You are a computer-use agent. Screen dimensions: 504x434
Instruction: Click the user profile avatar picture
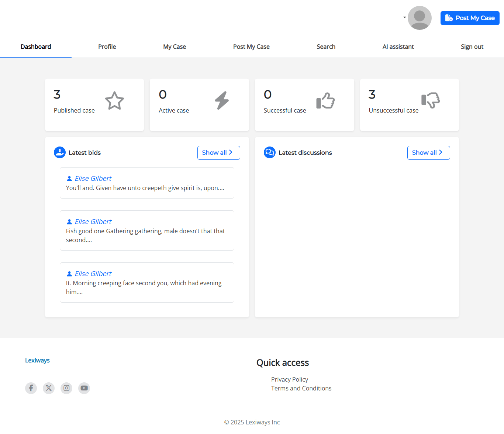pyautogui.click(x=420, y=18)
